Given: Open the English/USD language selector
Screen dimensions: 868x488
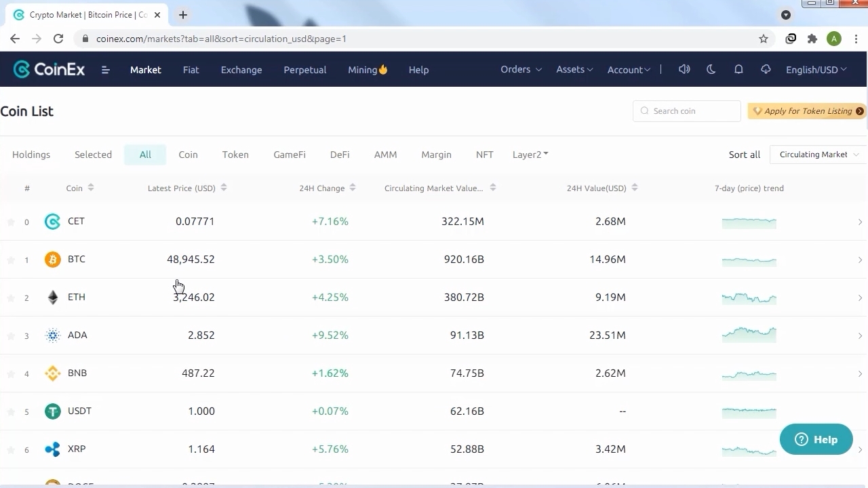Looking at the screenshot, I should [x=816, y=70].
